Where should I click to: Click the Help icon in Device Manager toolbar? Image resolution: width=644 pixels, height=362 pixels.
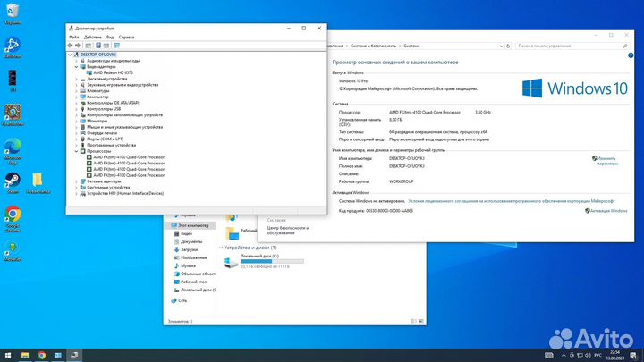[x=99, y=45]
